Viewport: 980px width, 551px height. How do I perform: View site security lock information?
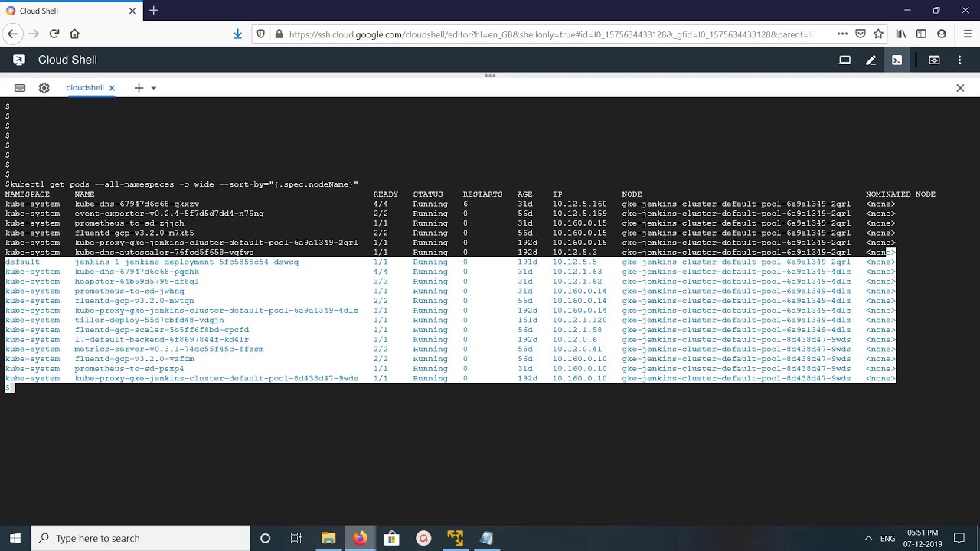point(279,34)
